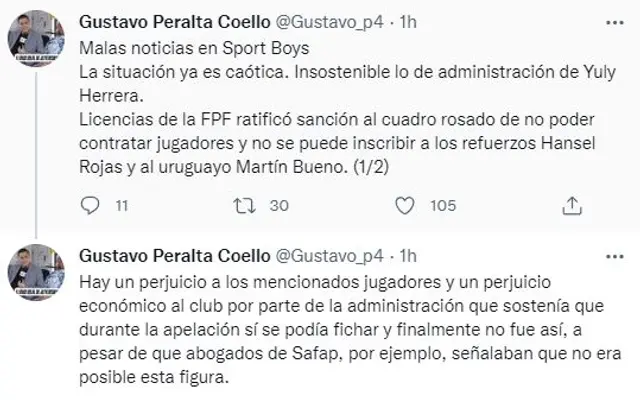Click the reply speech bubble icon

[89, 205]
